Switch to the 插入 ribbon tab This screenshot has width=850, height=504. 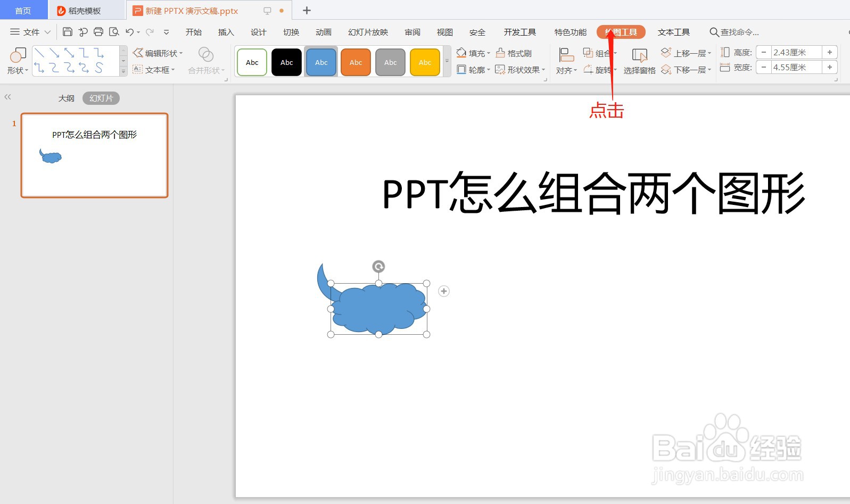[226, 32]
